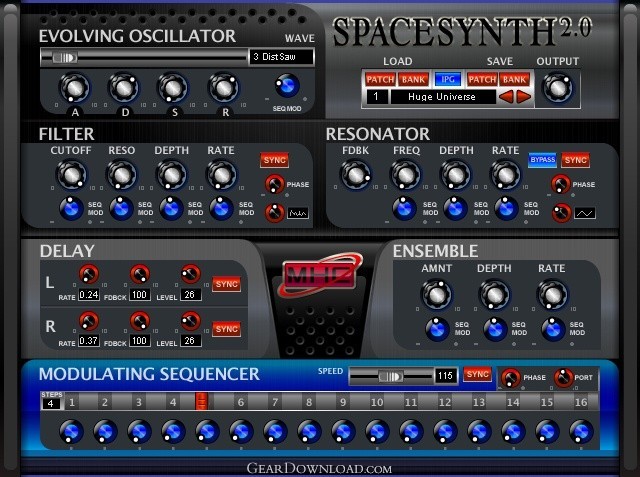Select sequencer step 8 in the step bar
640x477 pixels.
pos(309,402)
